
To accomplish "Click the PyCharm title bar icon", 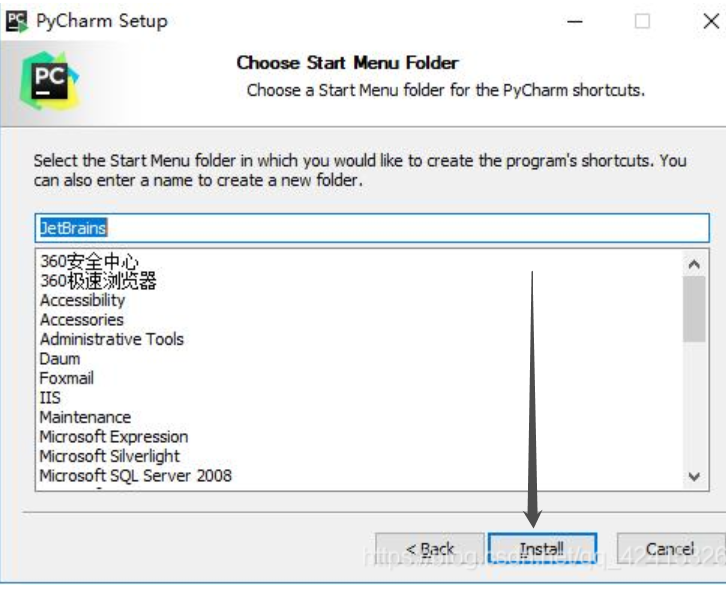I will pyautogui.click(x=17, y=21).
